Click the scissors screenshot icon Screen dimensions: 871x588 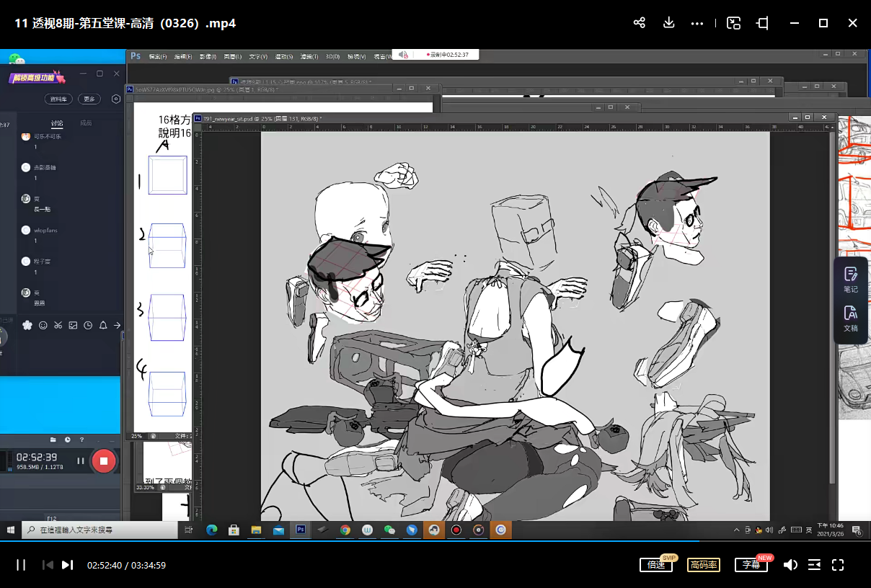coord(58,325)
